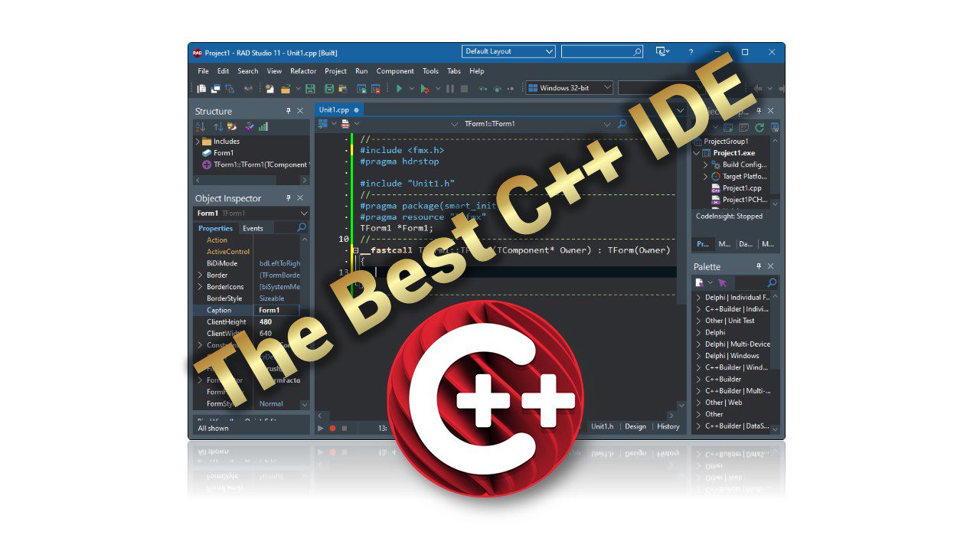Expand Target Platforms in Projects tree
This screenshot has width=980, height=551.
705,176
